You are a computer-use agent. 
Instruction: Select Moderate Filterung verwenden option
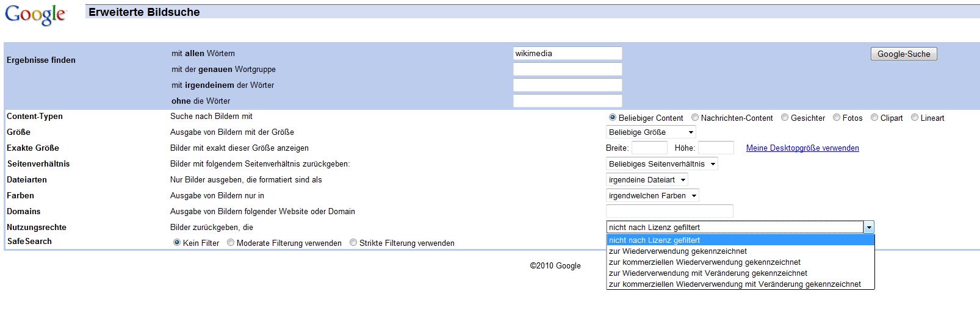click(x=231, y=243)
